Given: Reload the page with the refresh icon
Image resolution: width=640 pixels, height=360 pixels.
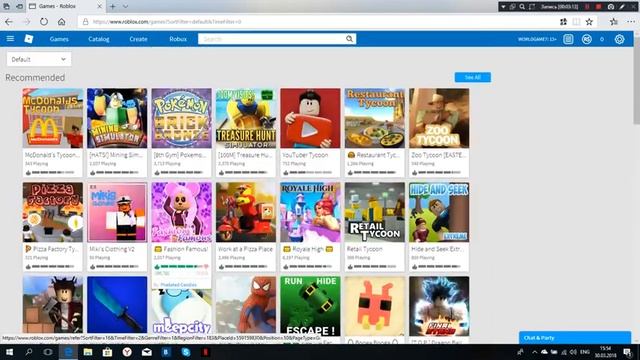Looking at the screenshot, I should click(x=44, y=22).
